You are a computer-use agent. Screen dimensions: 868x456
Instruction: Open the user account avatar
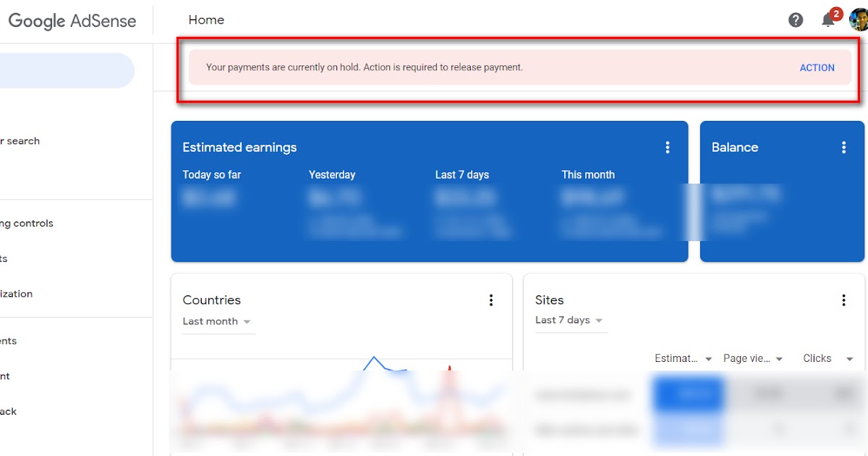pos(859,20)
